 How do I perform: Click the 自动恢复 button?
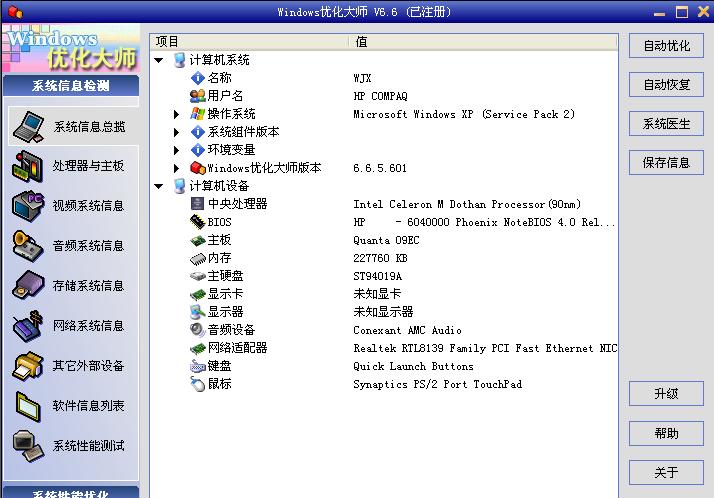pyautogui.click(x=666, y=85)
